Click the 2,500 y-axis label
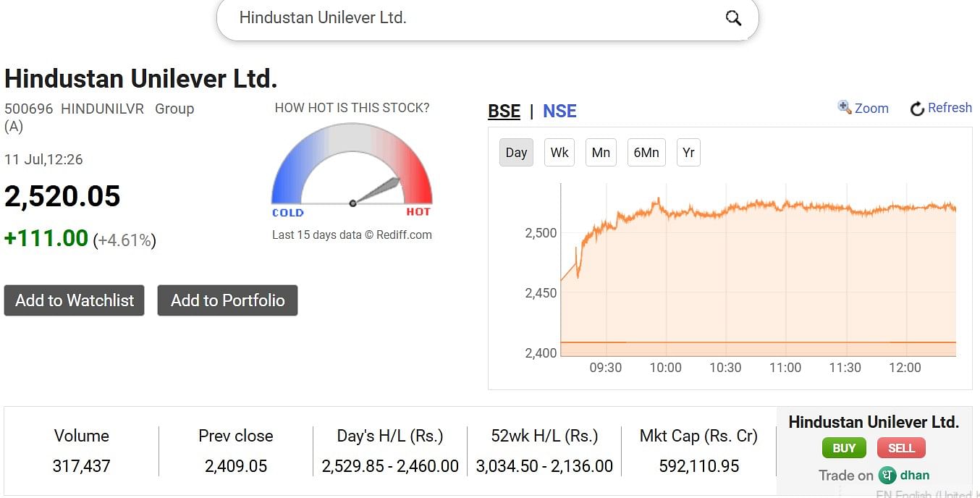The width and height of the screenshot is (980, 498). tap(541, 233)
